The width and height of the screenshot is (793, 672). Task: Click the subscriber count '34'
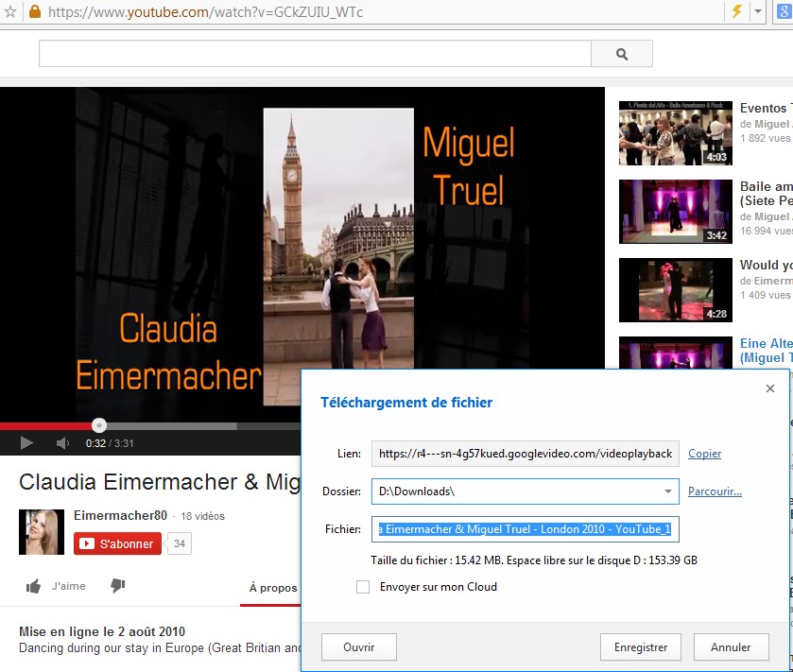[x=179, y=543]
